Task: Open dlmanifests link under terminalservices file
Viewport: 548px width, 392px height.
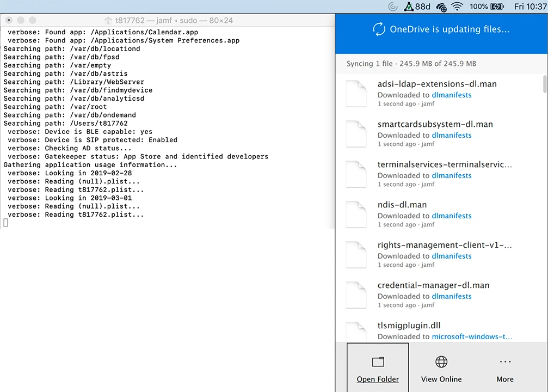Action: point(452,175)
